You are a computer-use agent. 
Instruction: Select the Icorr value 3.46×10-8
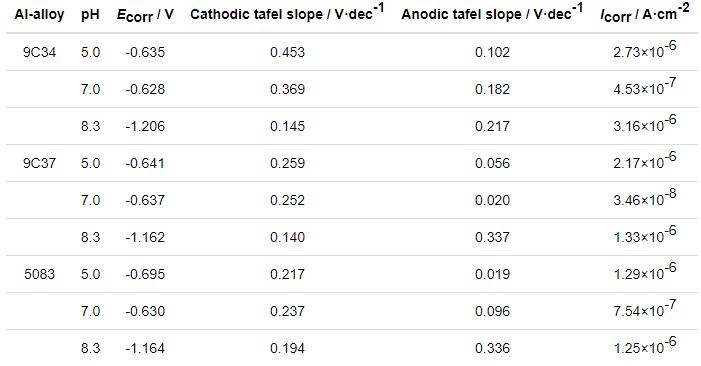pyautogui.click(x=645, y=197)
